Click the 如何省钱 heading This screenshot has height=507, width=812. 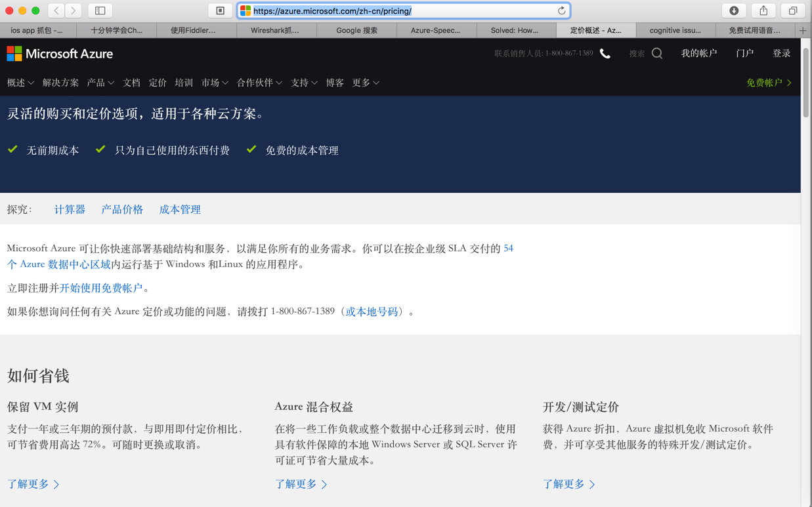(x=38, y=376)
